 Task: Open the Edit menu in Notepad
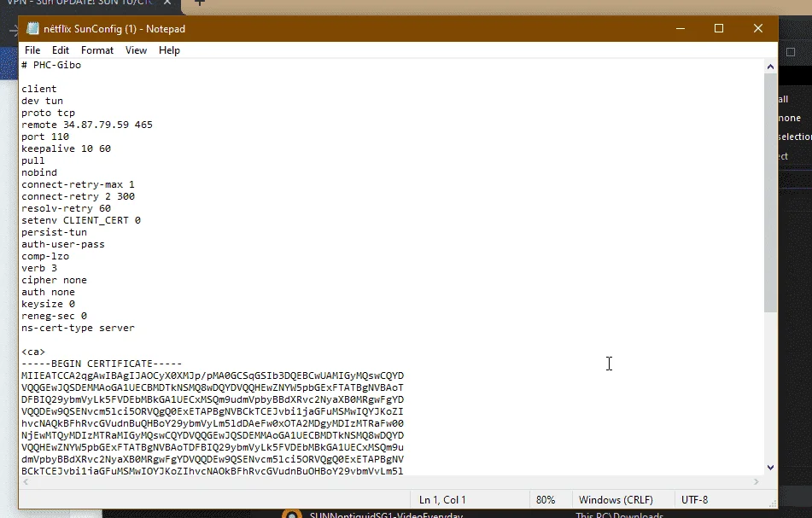60,50
